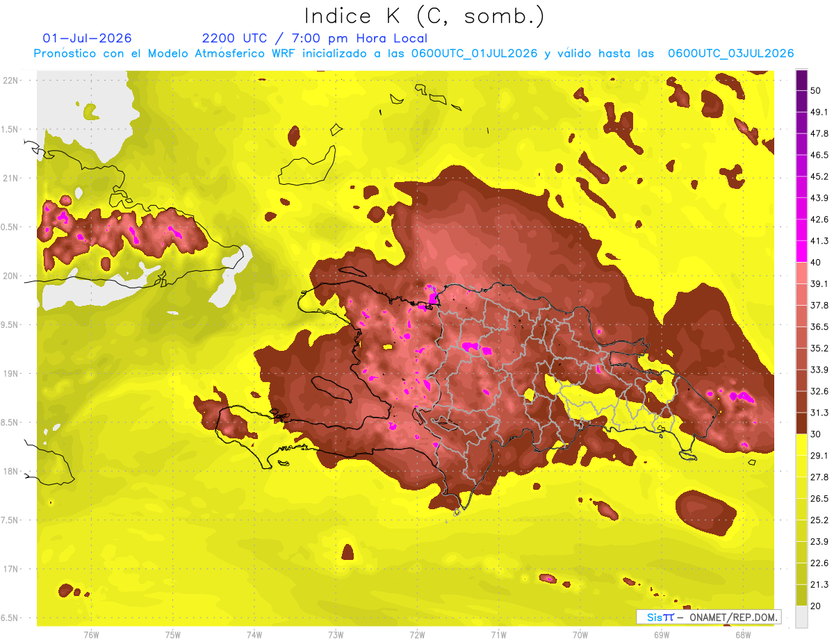Click the colorbar value 37.8
The image size is (834, 644).
[x=819, y=305]
